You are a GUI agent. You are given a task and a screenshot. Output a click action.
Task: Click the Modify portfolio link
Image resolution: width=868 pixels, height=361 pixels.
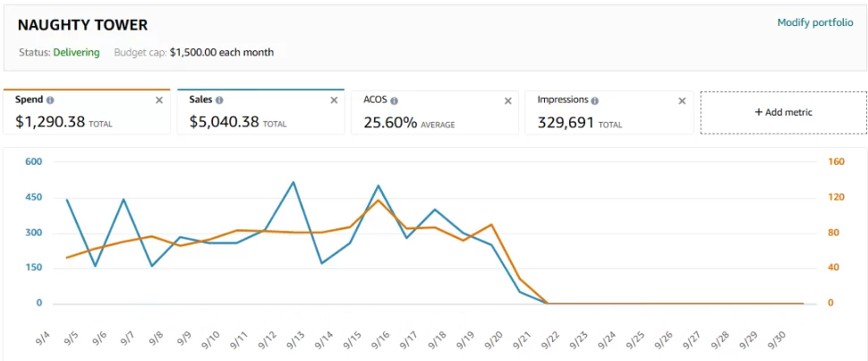point(814,22)
